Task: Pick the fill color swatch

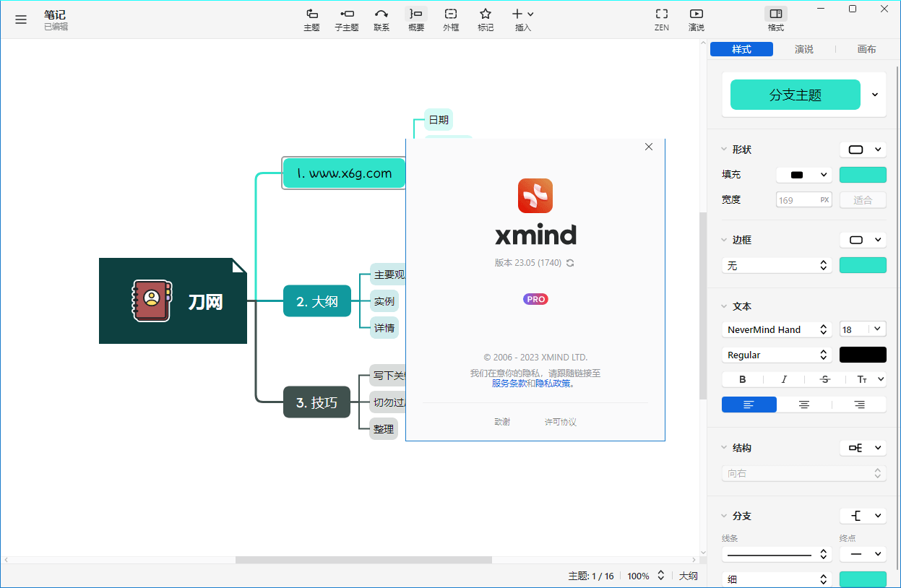Action: (x=863, y=174)
